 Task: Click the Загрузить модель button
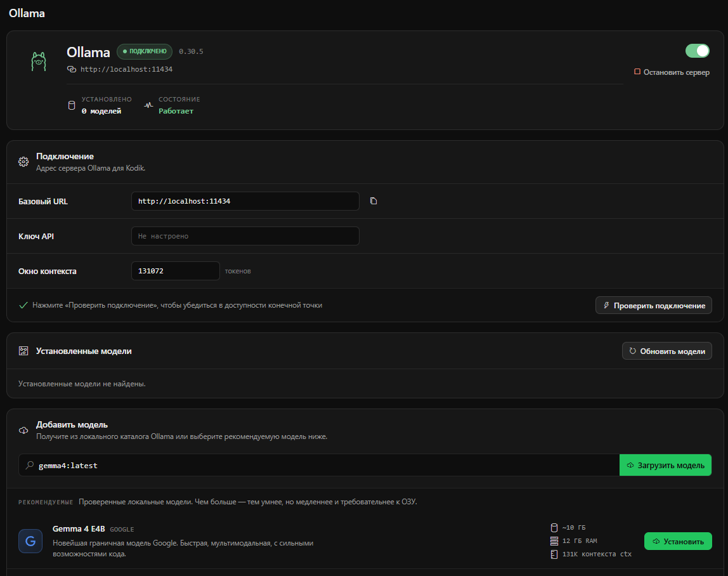[x=665, y=465]
